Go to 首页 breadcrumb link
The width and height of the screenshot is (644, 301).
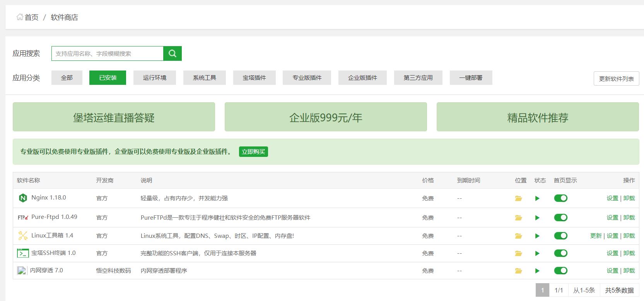[32, 17]
